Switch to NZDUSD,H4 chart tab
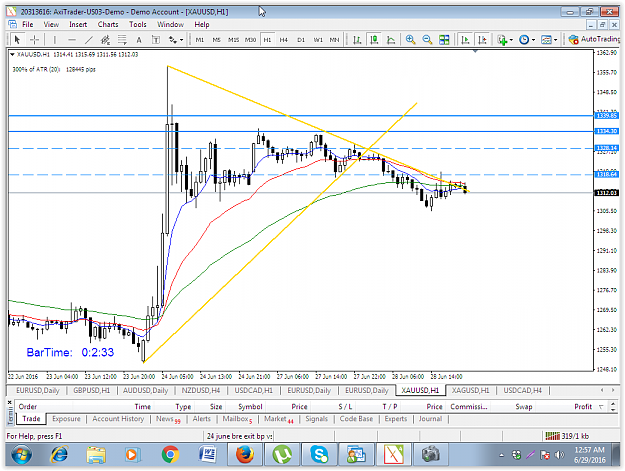 [200, 391]
